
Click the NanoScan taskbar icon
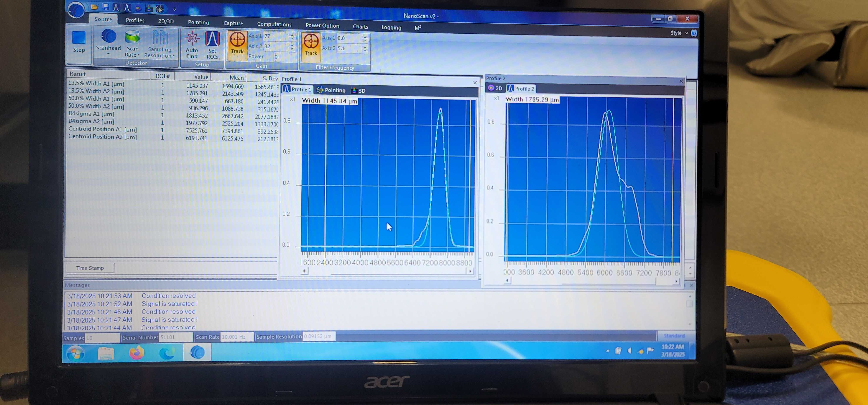[x=197, y=353]
